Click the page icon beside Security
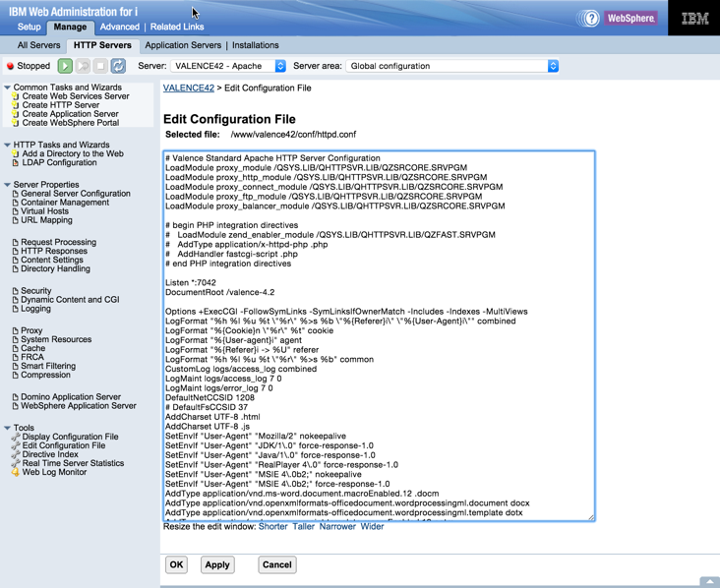 pyautogui.click(x=15, y=291)
